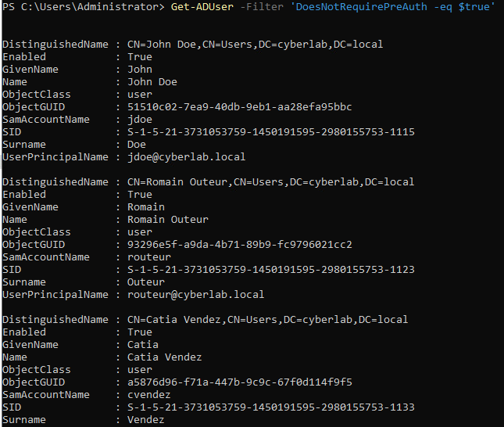Click the -Filter parameter in the command

263,7
